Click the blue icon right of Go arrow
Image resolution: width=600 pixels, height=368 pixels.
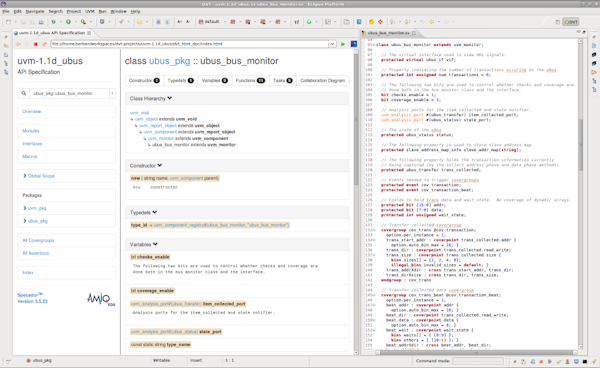pyautogui.click(x=354, y=44)
